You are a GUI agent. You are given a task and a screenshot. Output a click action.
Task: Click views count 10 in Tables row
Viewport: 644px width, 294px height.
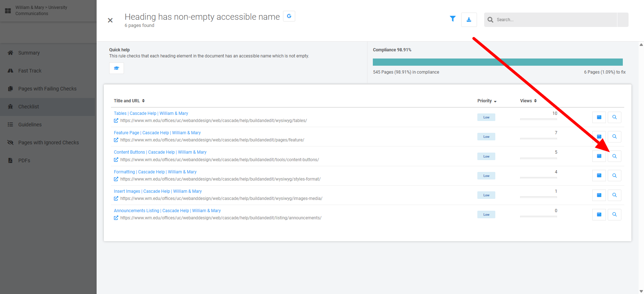click(555, 113)
